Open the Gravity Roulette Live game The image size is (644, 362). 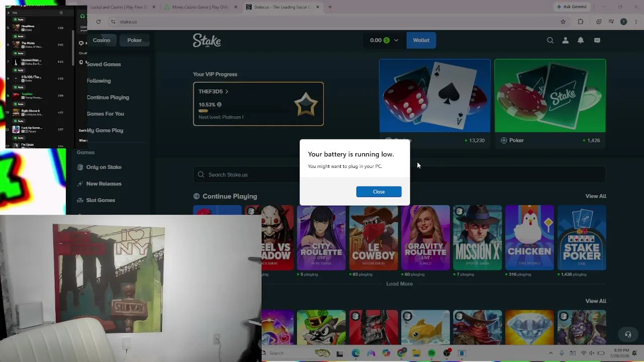pyautogui.click(x=426, y=237)
